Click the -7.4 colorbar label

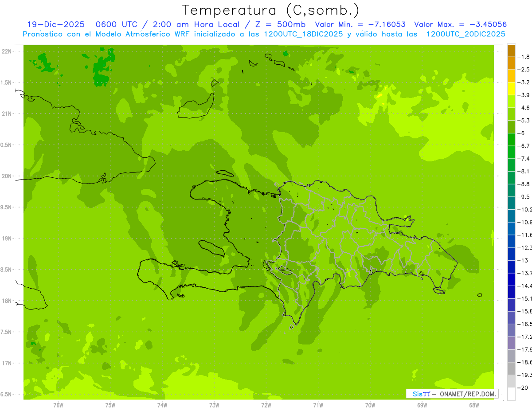(x=524, y=159)
